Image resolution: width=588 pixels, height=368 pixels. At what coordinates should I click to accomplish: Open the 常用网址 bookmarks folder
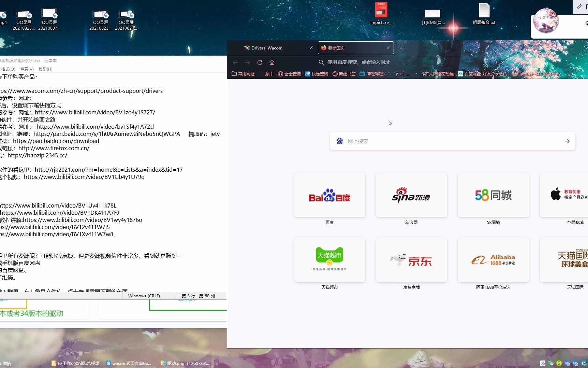243,74
